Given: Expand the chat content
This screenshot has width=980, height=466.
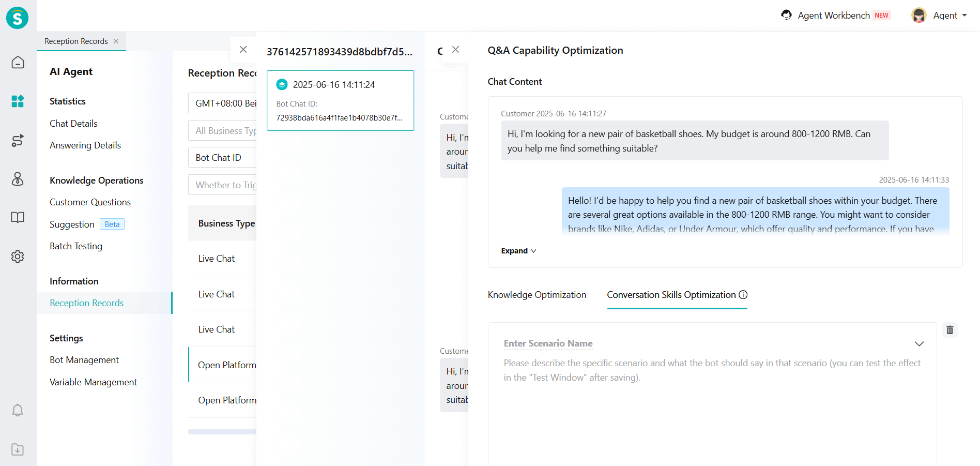Looking at the screenshot, I should coord(518,251).
